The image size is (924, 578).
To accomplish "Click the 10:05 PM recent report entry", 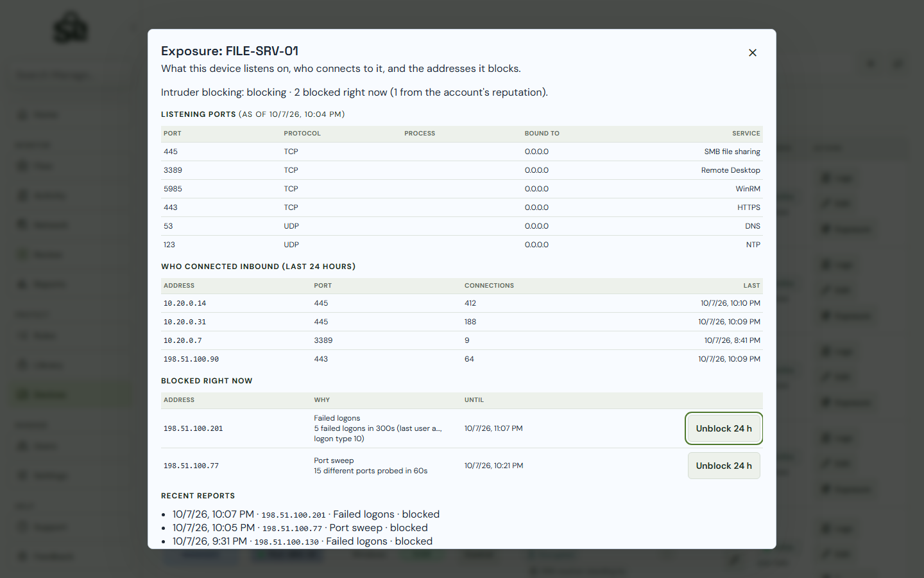I will 300,528.
